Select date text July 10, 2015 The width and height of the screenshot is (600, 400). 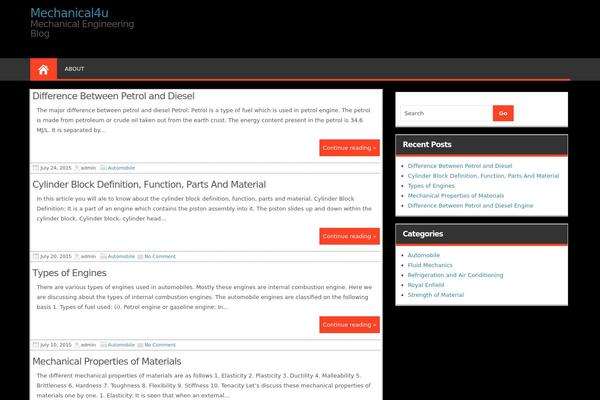click(x=56, y=344)
